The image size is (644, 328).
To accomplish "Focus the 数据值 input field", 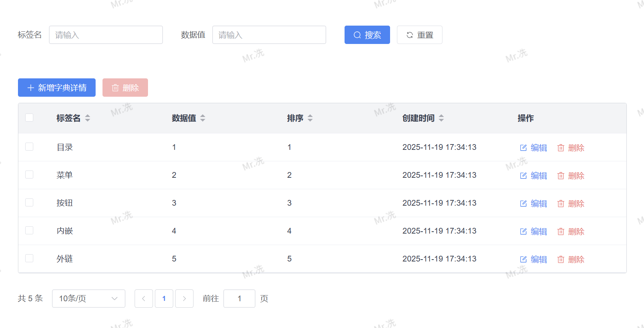I will coord(269,35).
